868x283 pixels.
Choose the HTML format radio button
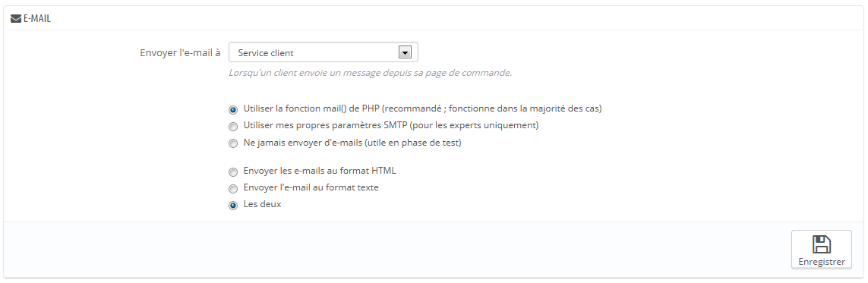pyautogui.click(x=233, y=171)
